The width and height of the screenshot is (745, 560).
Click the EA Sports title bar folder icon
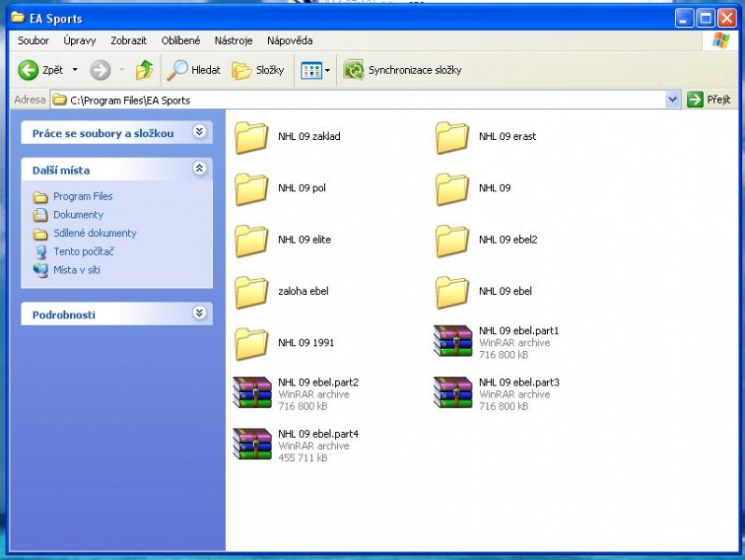tap(18, 18)
